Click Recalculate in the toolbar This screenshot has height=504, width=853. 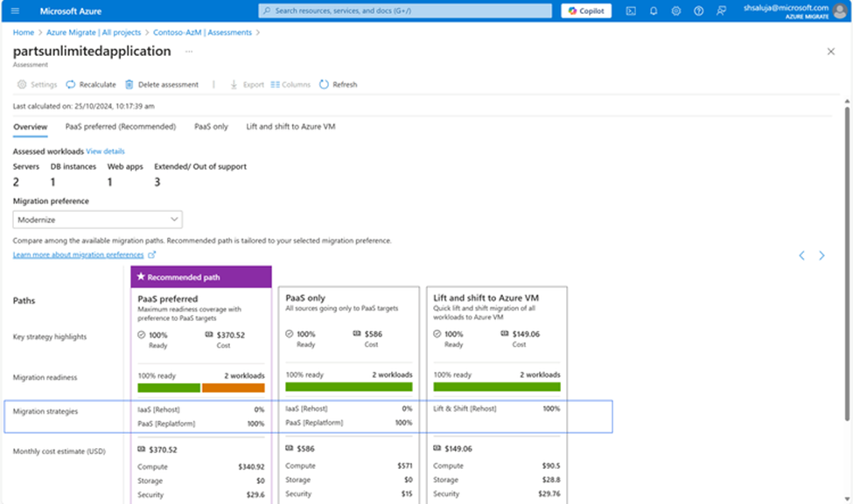(91, 84)
